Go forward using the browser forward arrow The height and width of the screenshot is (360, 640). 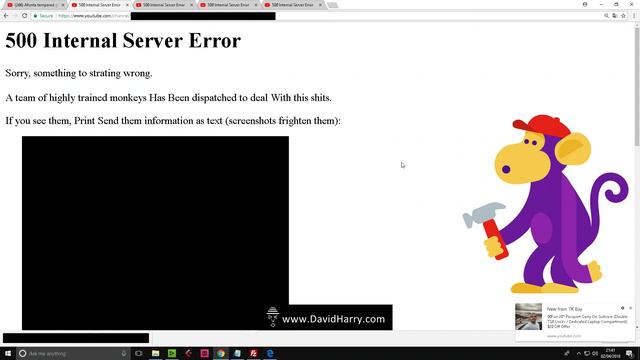coord(15,16)
